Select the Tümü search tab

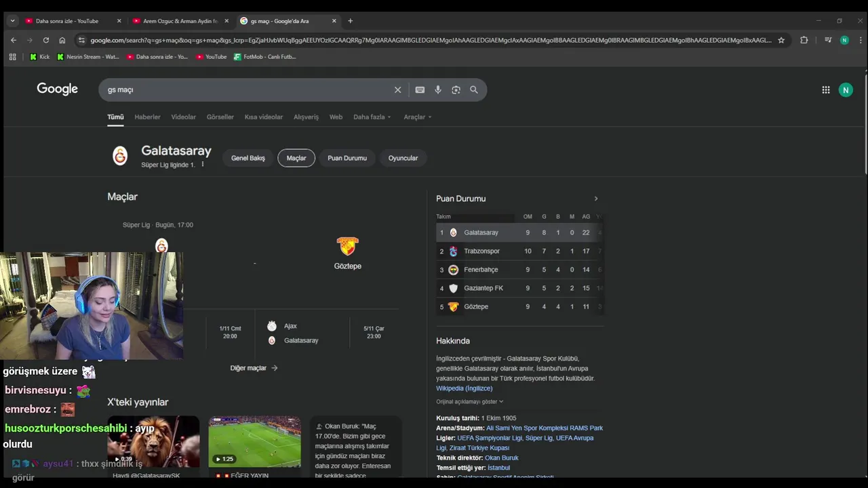coord(115,117)
